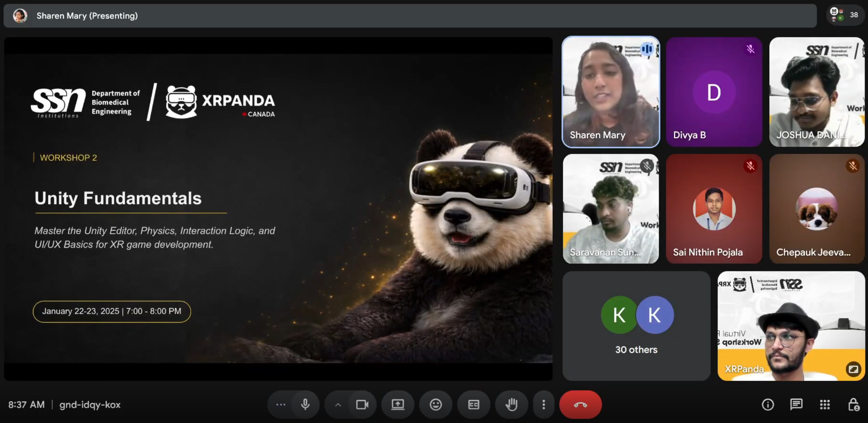Raise your hand
Image resolution: width=868 pixels, height=423 pixels.
pyautogui.click(x=512, y=404)
